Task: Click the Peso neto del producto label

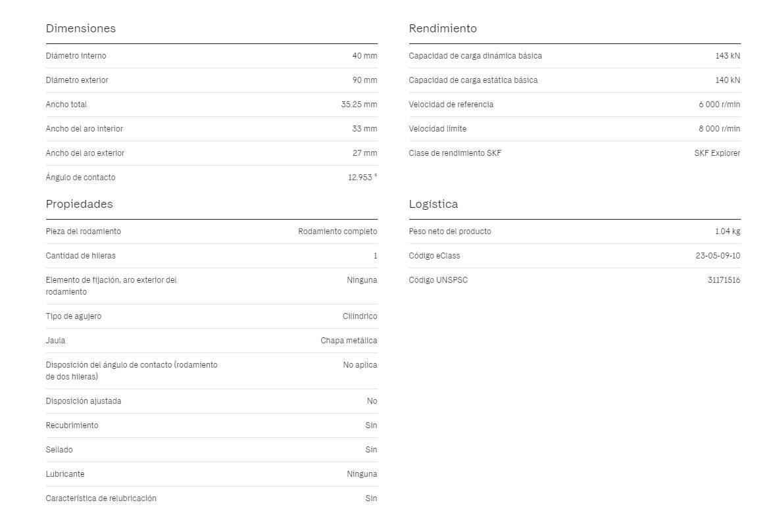Action: coord(449,231)
